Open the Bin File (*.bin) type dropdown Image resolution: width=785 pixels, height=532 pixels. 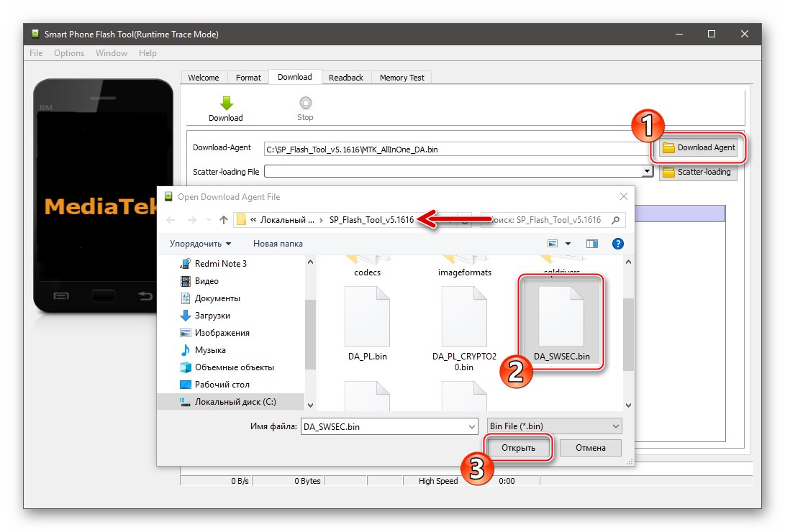click(555, 426)
